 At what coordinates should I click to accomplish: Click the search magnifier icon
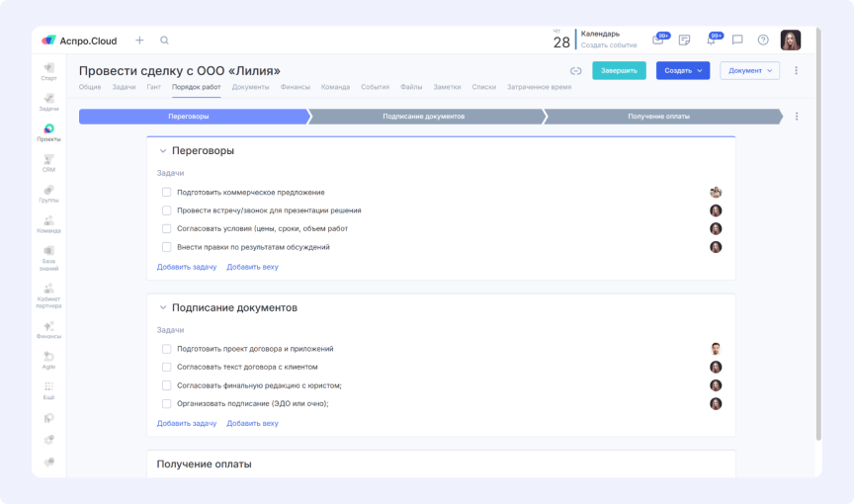coord(164,41)
